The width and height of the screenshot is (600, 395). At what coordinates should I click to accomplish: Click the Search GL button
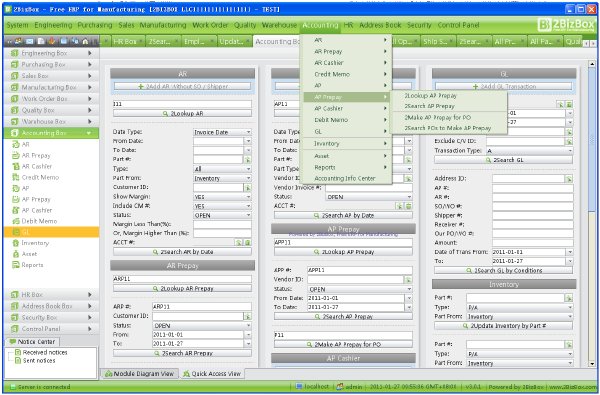(x=504, y=160)
